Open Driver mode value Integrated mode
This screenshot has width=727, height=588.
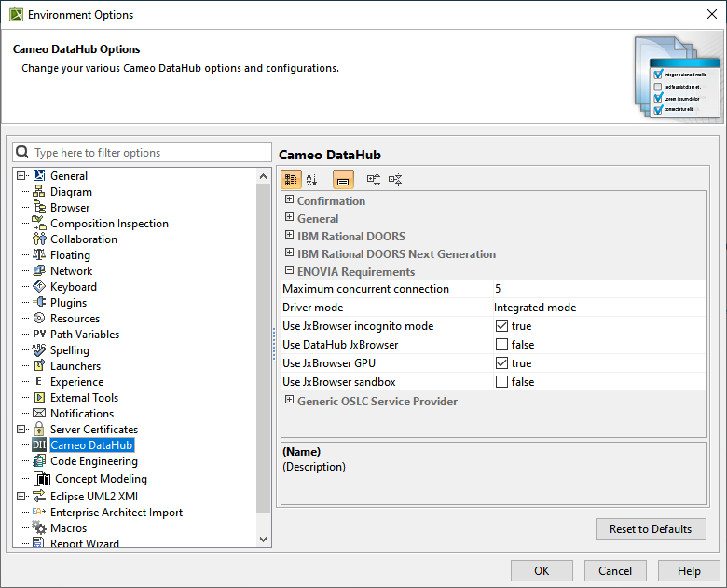[x=599, y=308]
